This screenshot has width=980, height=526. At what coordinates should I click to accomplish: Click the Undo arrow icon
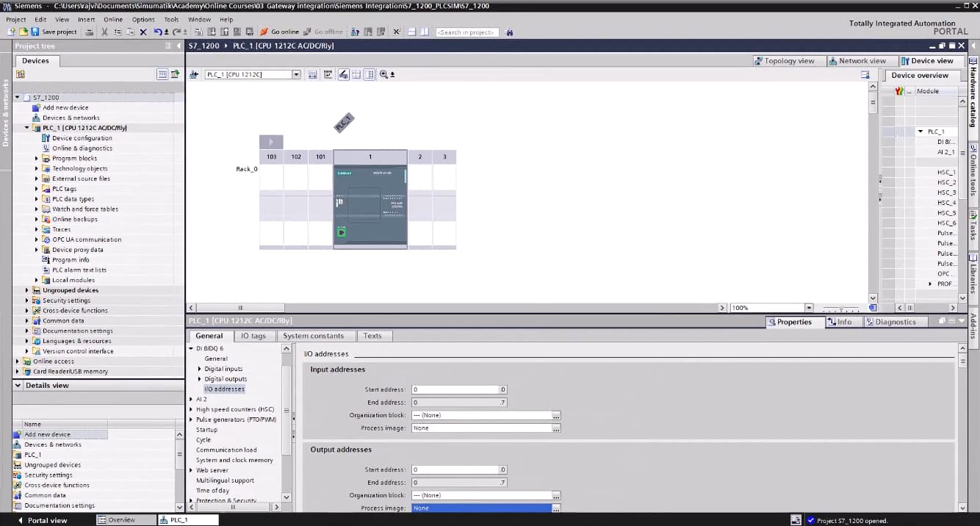click(157, 32)
